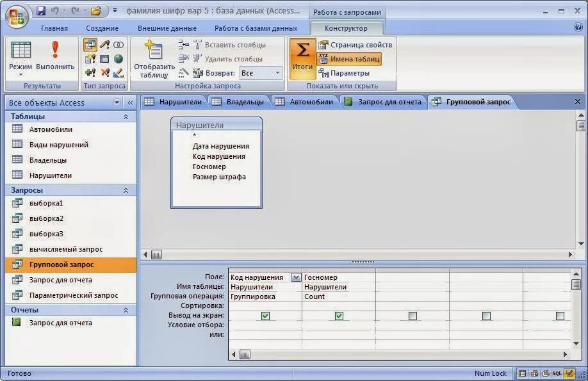Open the expression Builder icon
This screenshot has width=588, height=381.
click(x=183, y=73)
